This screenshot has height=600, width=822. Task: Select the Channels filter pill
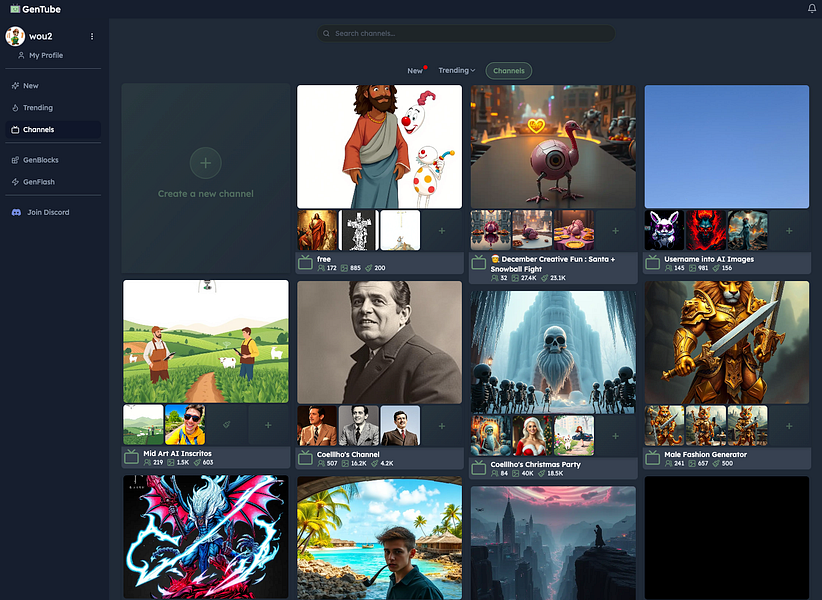point(508,70)
